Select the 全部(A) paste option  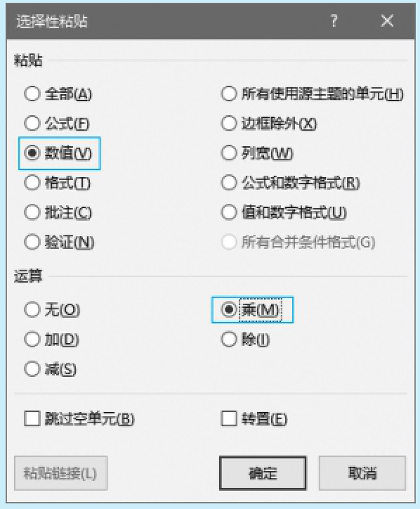[32, 94]
